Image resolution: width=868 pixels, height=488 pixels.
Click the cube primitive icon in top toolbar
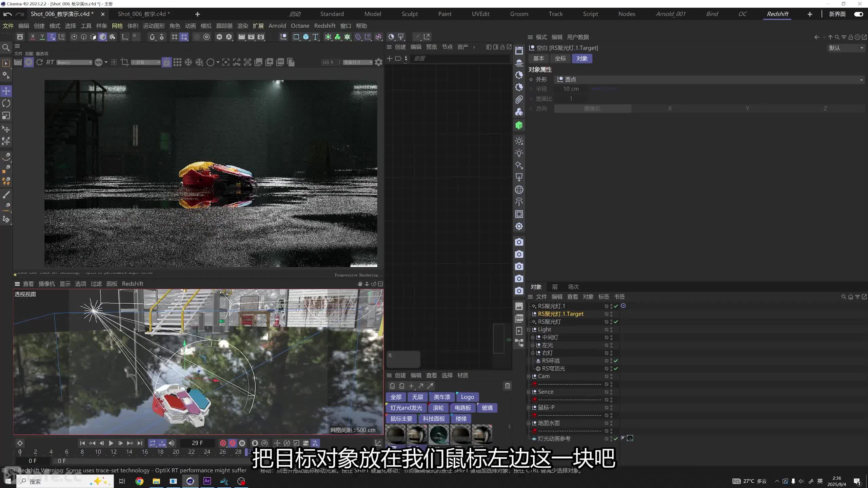click(306, 37)
